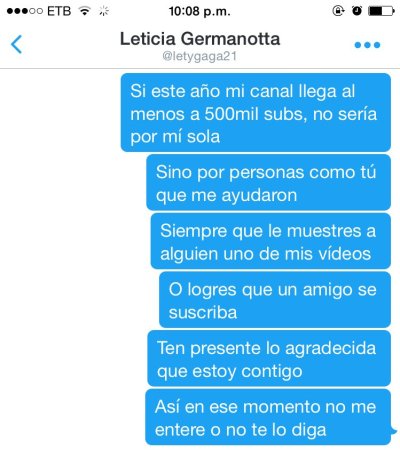Select message "Siempre que le muestres"
This screenshot has width=400, height=450.
pos(271,241)
